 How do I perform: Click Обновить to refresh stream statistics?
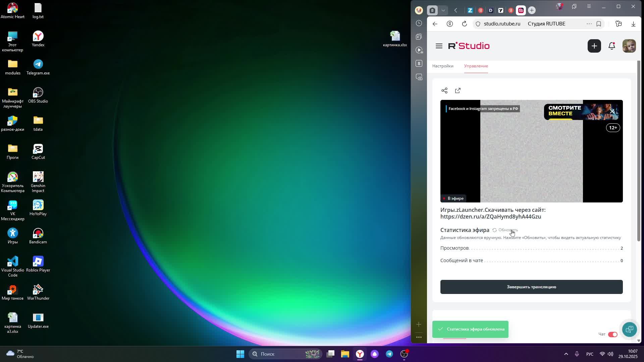click(x=505, y=230)
